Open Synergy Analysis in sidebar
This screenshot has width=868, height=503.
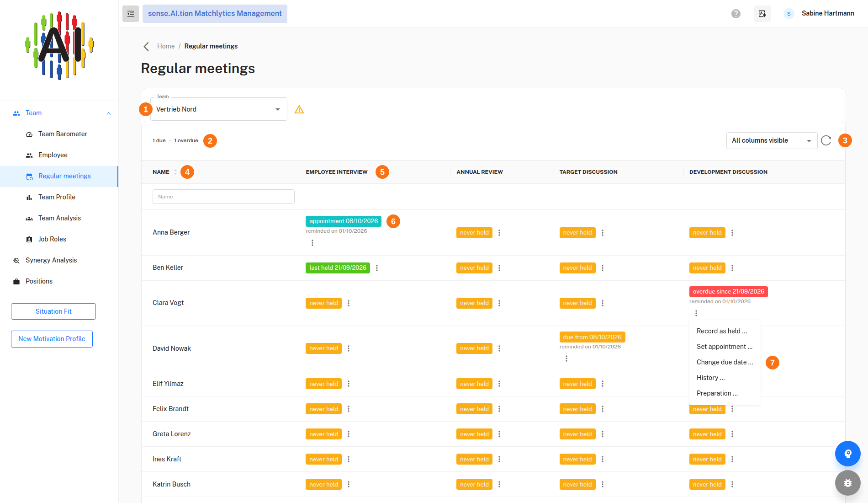point(59,260)
